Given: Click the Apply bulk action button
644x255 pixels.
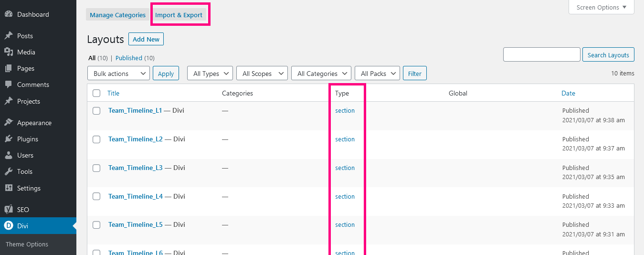Looking at the screenshot, I should pyautogui.click(x=166, y=74).
